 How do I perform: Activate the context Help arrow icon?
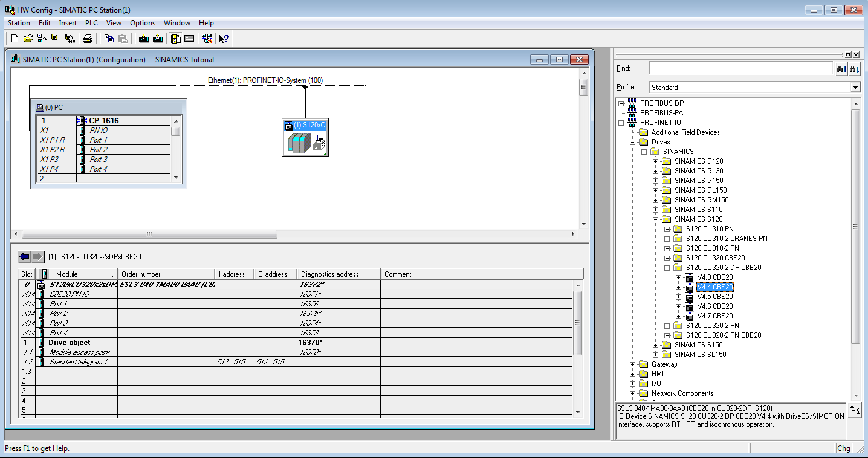pyautogui.click(x=224, y=39)
